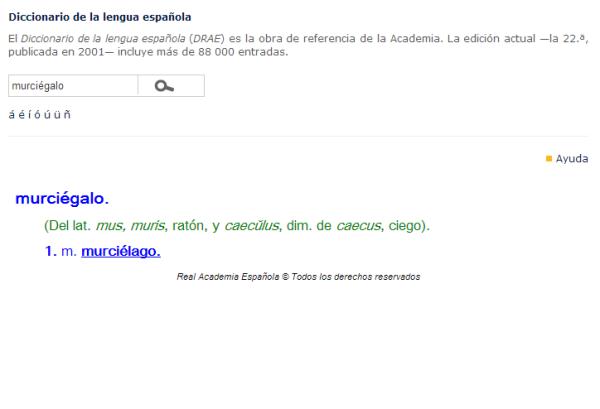
Task: Insert the ú special character
Action: click(x=47, y=114)
